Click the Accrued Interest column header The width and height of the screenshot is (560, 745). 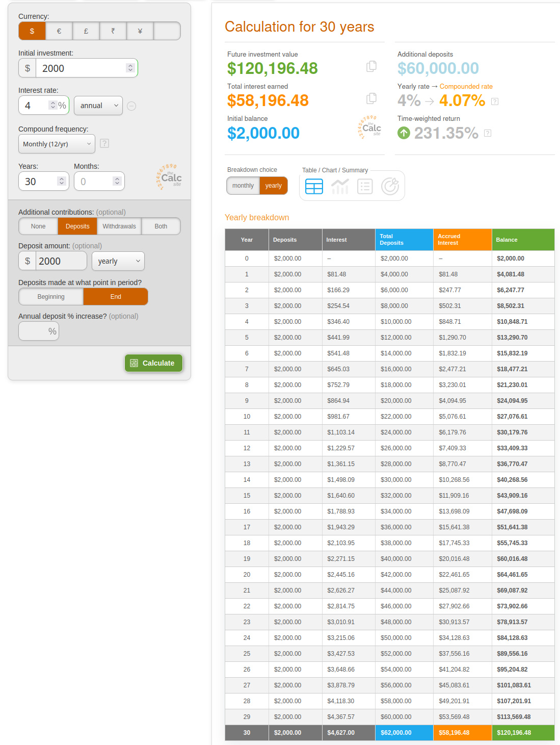[462, 240]
